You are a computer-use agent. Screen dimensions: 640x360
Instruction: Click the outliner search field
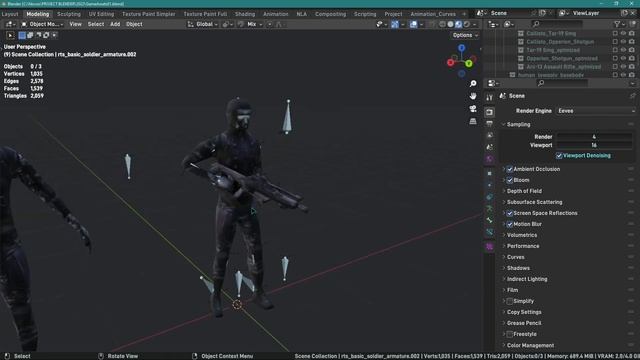point(557,24)
